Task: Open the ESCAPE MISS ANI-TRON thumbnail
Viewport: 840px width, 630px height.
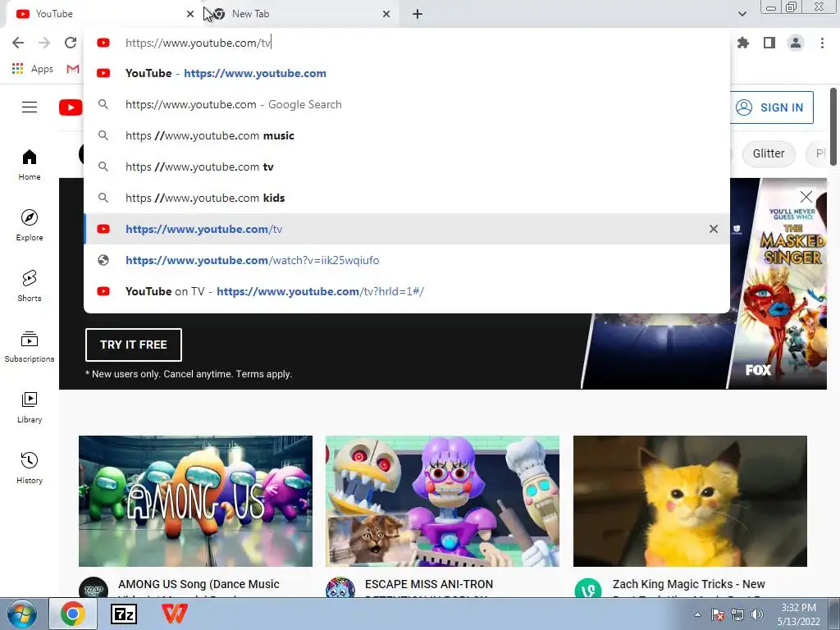Action: click(442, 501)
